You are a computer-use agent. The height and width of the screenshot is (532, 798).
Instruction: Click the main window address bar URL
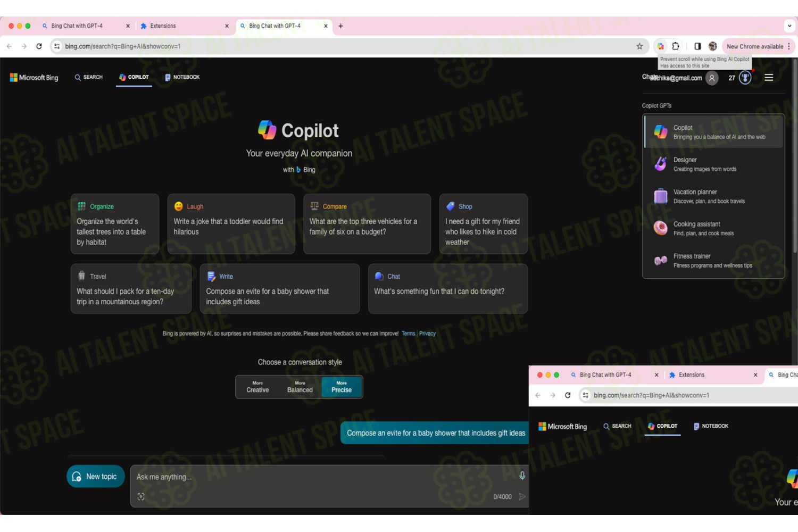pos(123,46)
